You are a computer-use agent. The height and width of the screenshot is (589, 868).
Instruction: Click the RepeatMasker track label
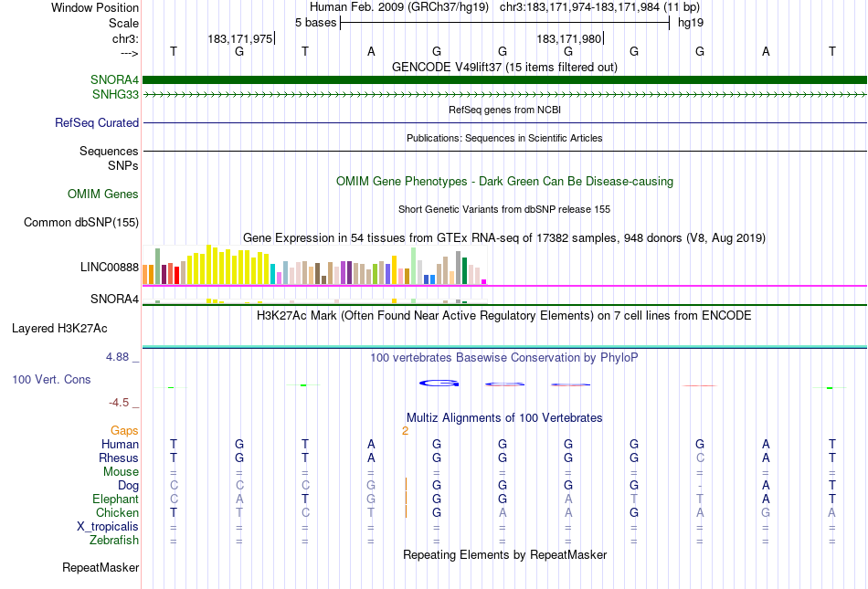(x=101, y=567)
